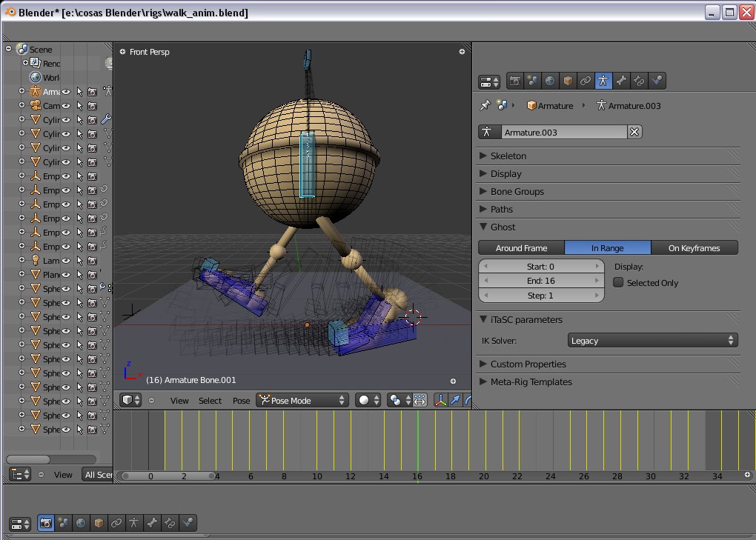The width and height of the screenshot is (756, 540).
Task: Open Object Constraints chain-link tab
Action: (x=586, y=81)
